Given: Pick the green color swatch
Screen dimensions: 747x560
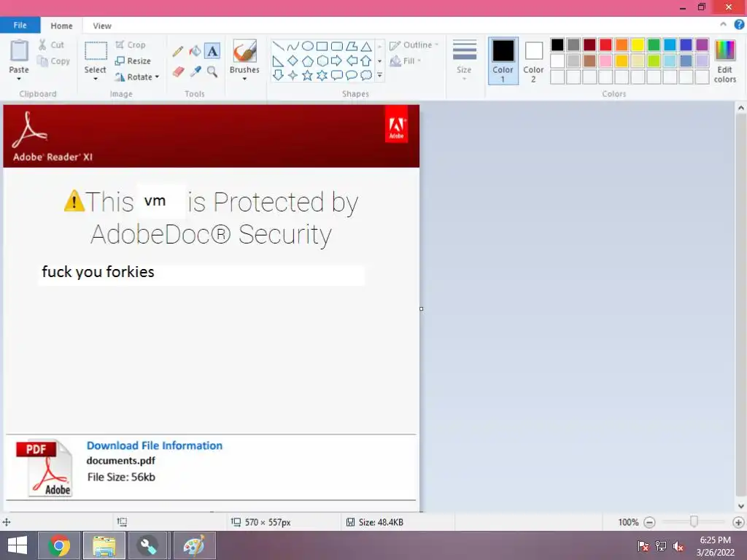Looking at the screenshot, I should click(x=654, y=44).
